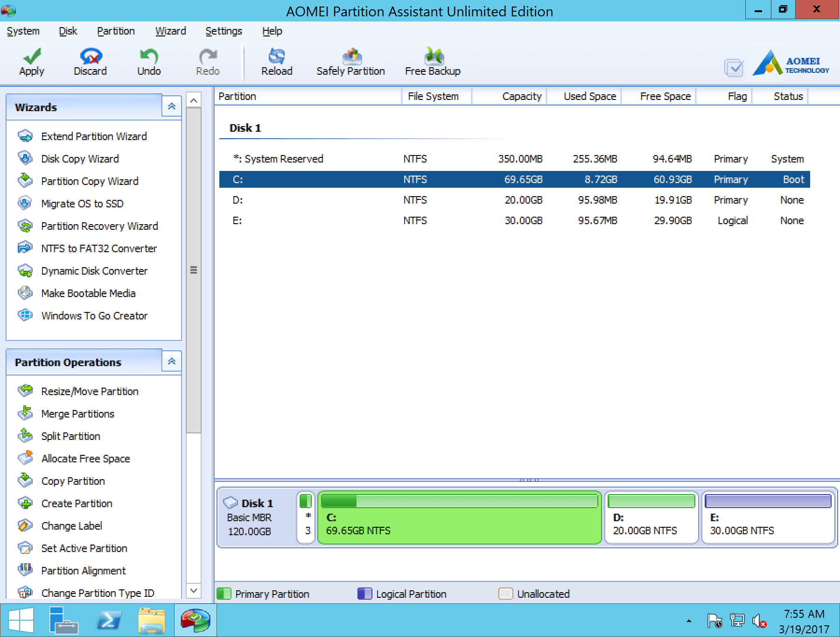Select Make Bootable Media icon
Screen dimensions: 840x637
coord(25,293)
